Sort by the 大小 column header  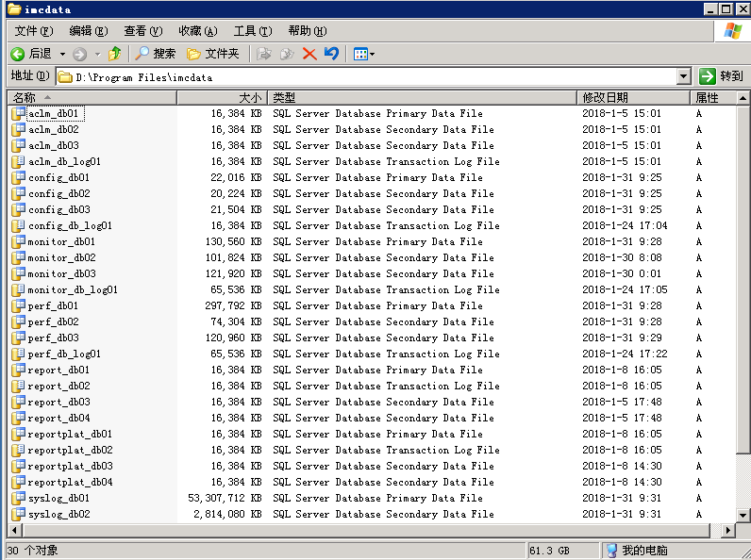[223, 98]
